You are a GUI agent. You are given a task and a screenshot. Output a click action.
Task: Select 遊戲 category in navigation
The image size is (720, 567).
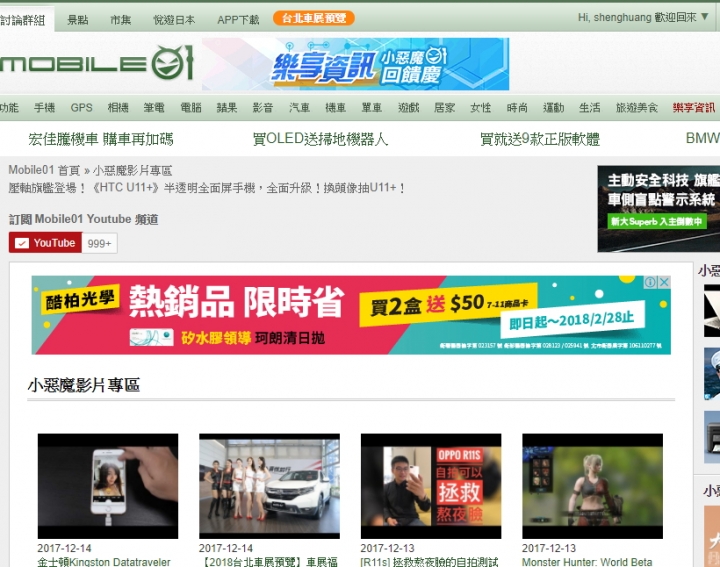408,107
